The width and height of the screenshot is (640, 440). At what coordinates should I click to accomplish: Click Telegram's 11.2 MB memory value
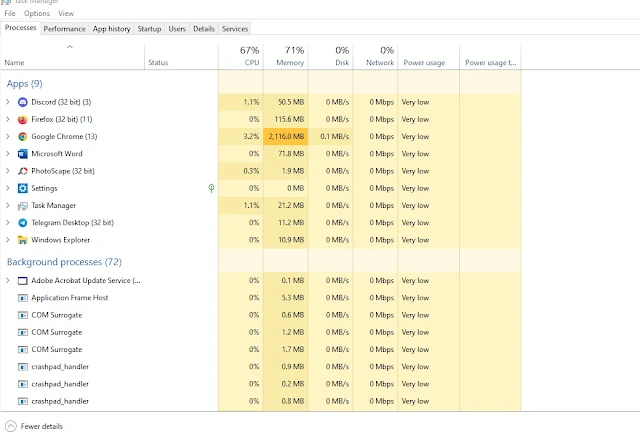point(291,223)
